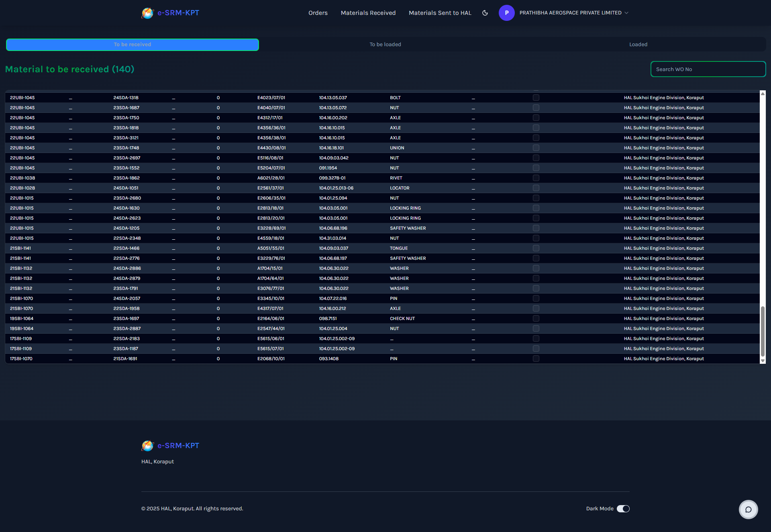Switch off the Dark Mode toggle
Viewport: 771px width, 532px height.
623,509
